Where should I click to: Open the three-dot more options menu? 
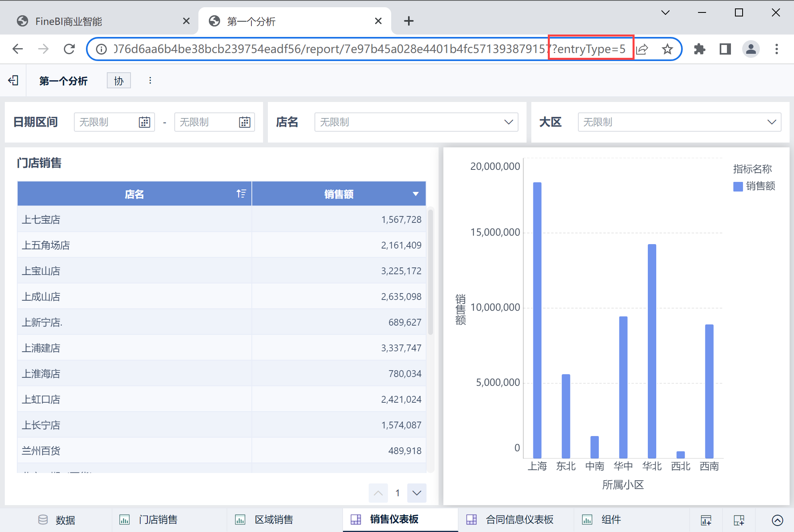coord(150,81)
